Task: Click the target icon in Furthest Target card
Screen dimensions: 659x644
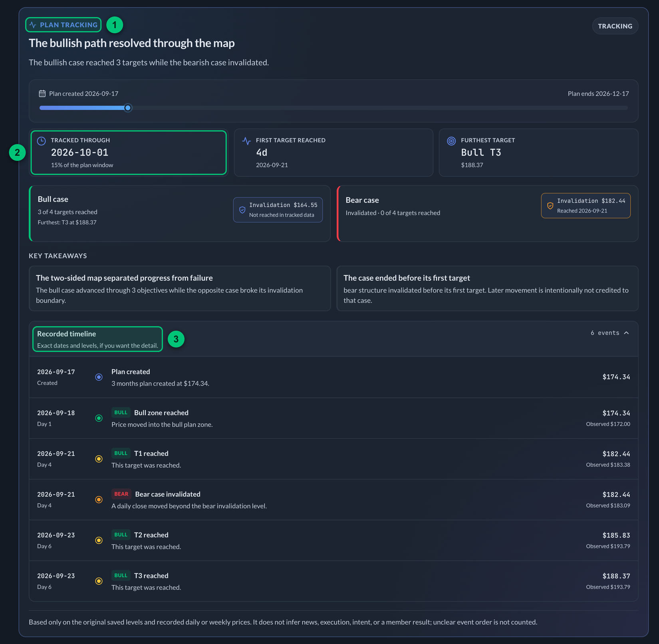Action: [x=451, y=141]
